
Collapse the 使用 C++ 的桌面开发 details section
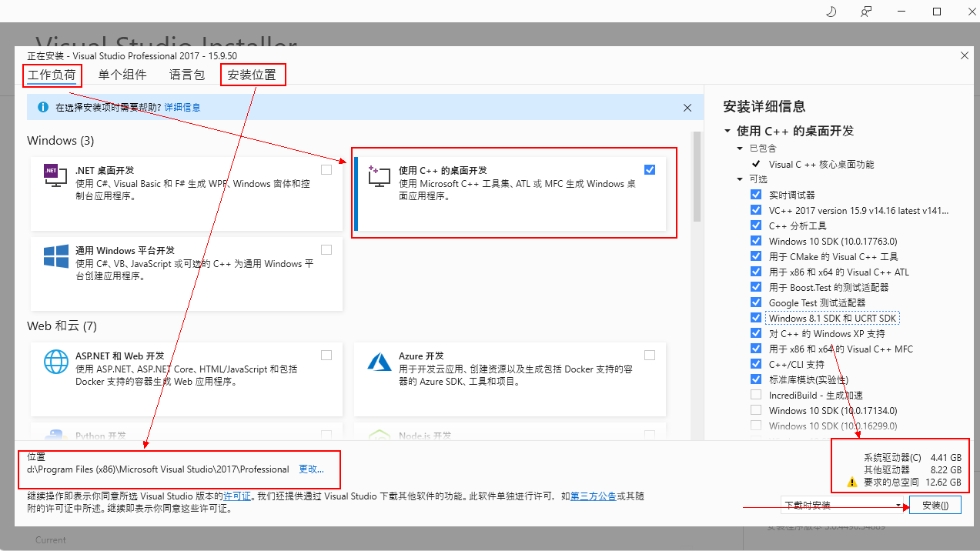(x=727, y=132)
